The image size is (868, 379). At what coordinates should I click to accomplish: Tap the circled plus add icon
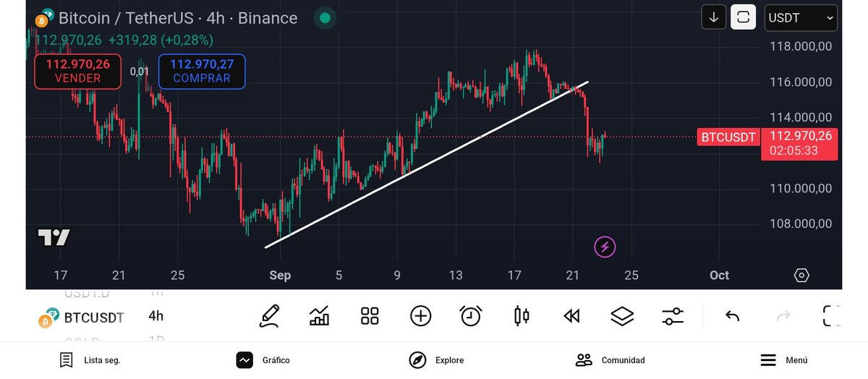pyautogui.click(x=420, y=315)
